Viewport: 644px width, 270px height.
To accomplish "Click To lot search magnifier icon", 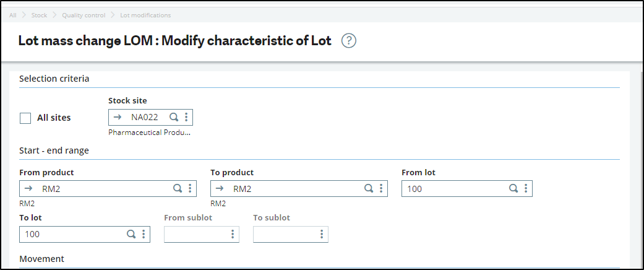I will [131, 234].
